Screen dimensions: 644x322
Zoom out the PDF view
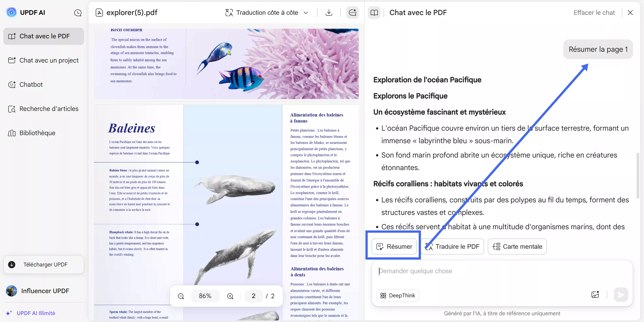coord(181,296)
